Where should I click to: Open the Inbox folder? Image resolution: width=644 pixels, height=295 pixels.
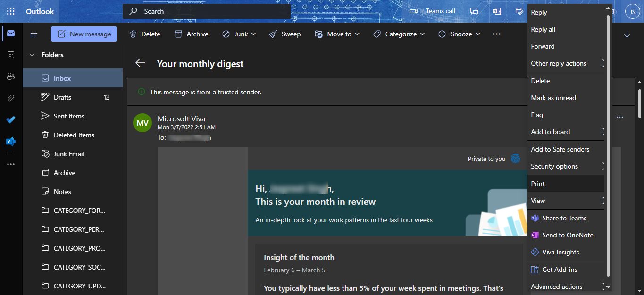(73, 78)
